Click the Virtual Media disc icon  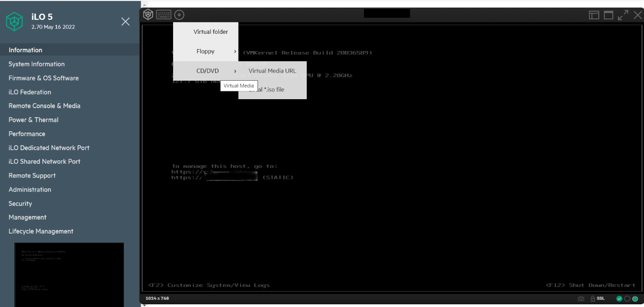179,15
